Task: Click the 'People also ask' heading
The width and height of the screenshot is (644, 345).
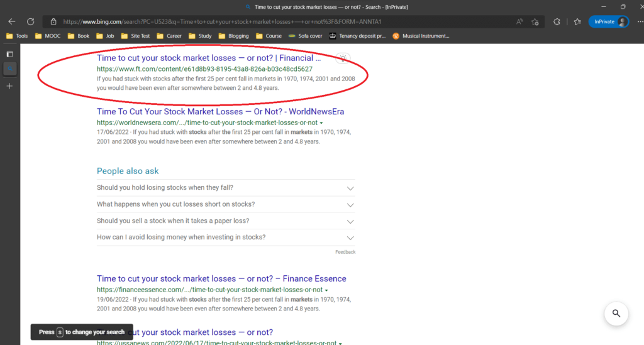Action: (128, 171)
